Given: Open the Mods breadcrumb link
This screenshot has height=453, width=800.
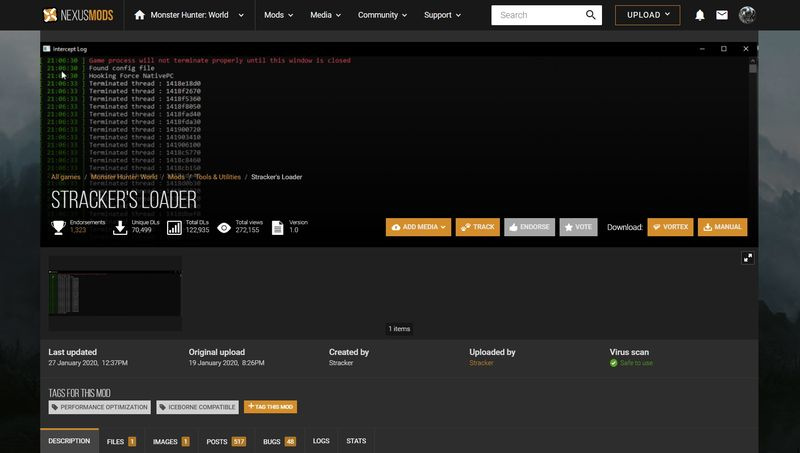Looking at the screenshot, I should pos(176,177).
